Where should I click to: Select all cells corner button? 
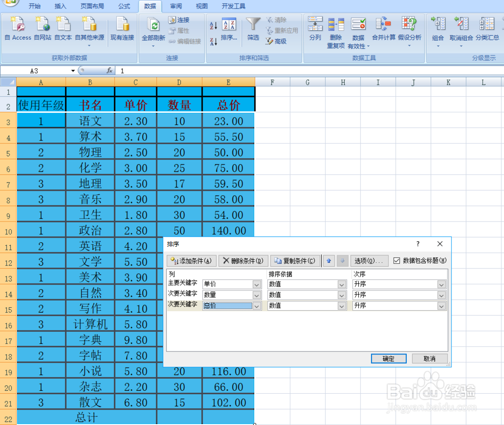tap(9, 82)
